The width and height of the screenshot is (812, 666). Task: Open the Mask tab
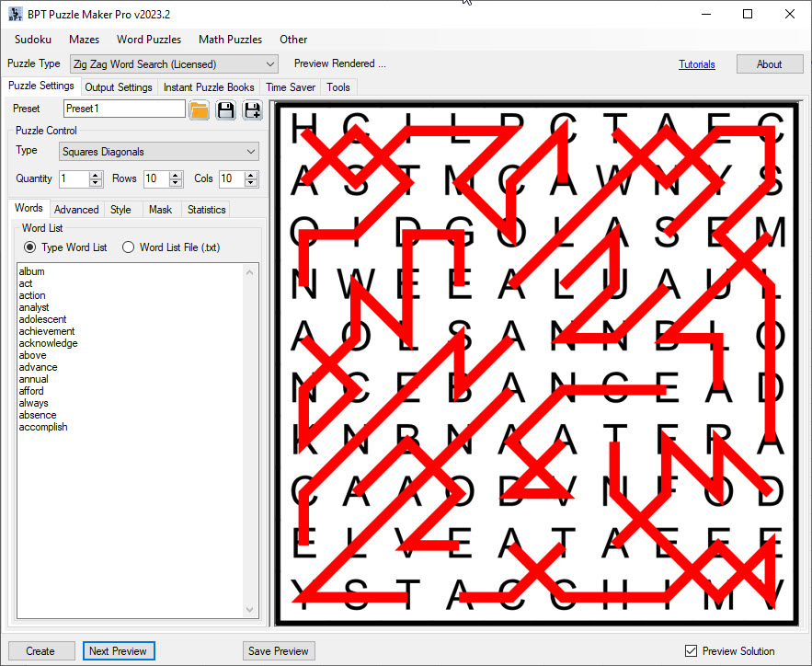tap(161, 209)
